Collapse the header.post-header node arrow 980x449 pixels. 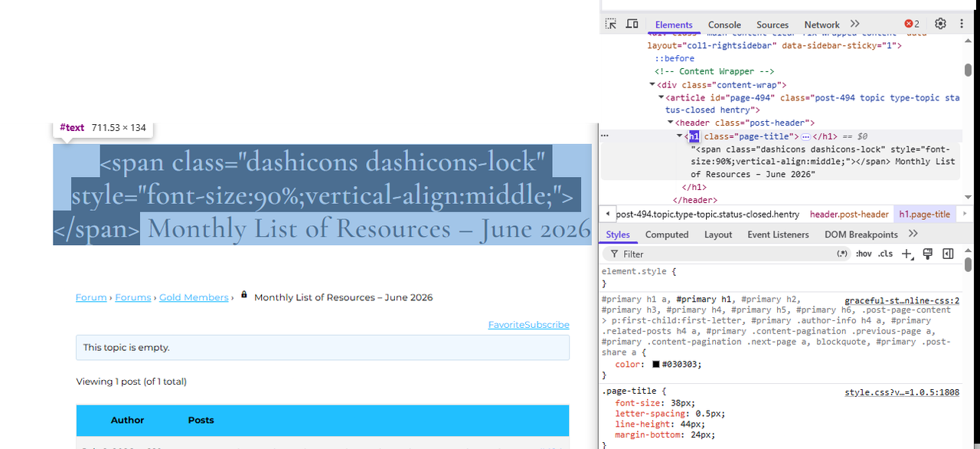click(671, 123)
